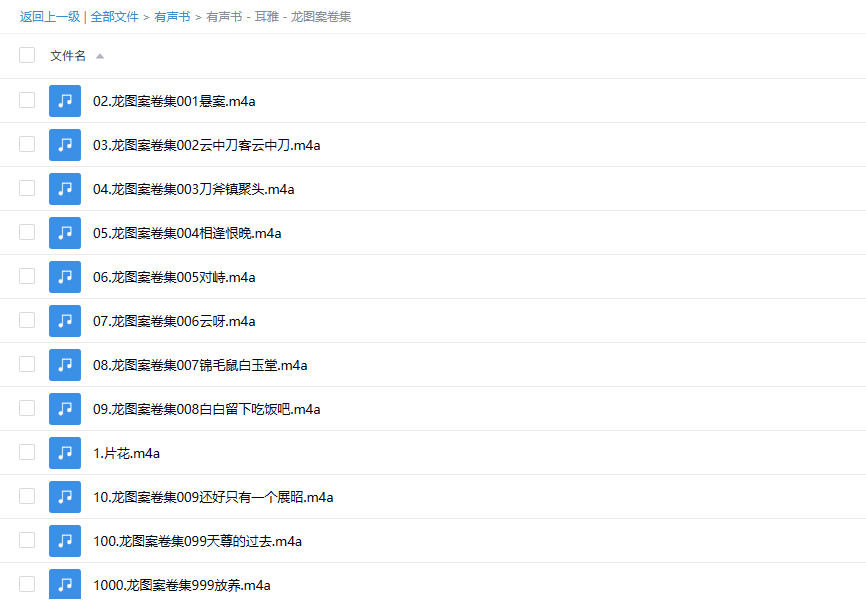This screenshot has height=604, width=866.
Task: Select the checkbox next to 1.片花.m4a
Action: pos(27,452)
